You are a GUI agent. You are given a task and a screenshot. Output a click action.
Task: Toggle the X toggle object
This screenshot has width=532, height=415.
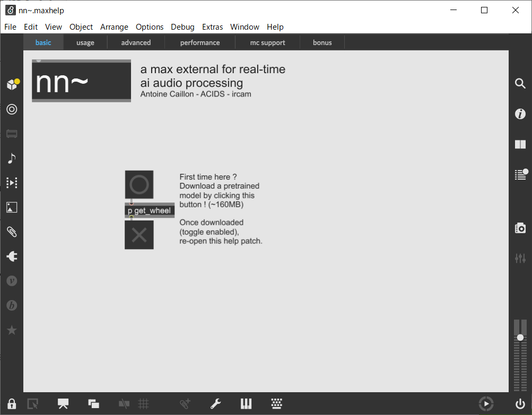[139, 235]
